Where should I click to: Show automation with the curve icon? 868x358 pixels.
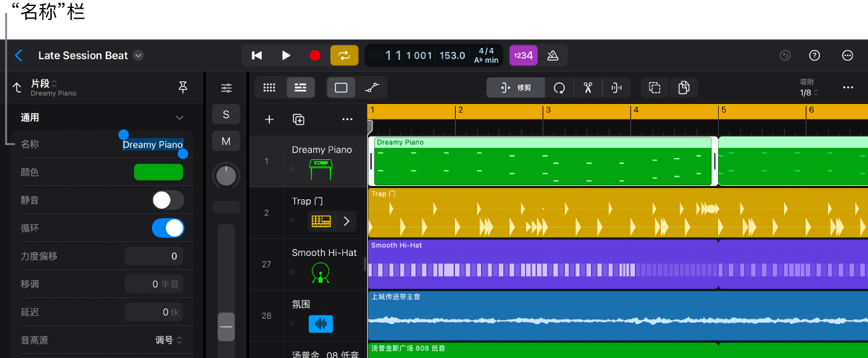tap(372, 87)
